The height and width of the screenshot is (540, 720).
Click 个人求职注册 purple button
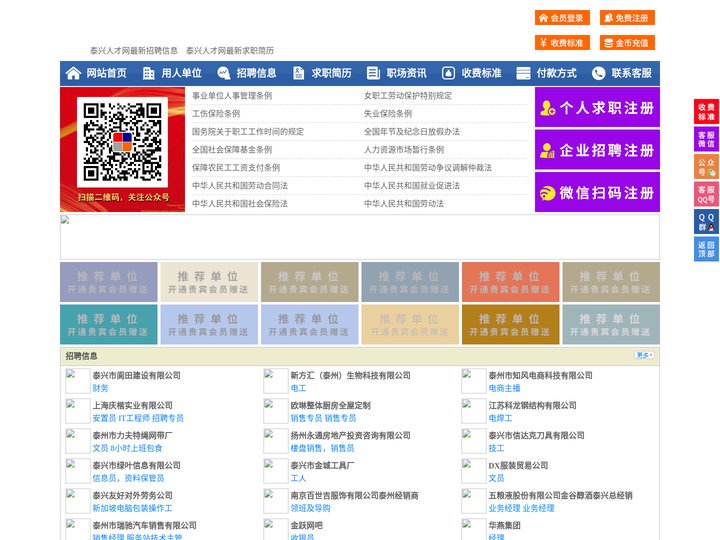click(x=597, y=107)
